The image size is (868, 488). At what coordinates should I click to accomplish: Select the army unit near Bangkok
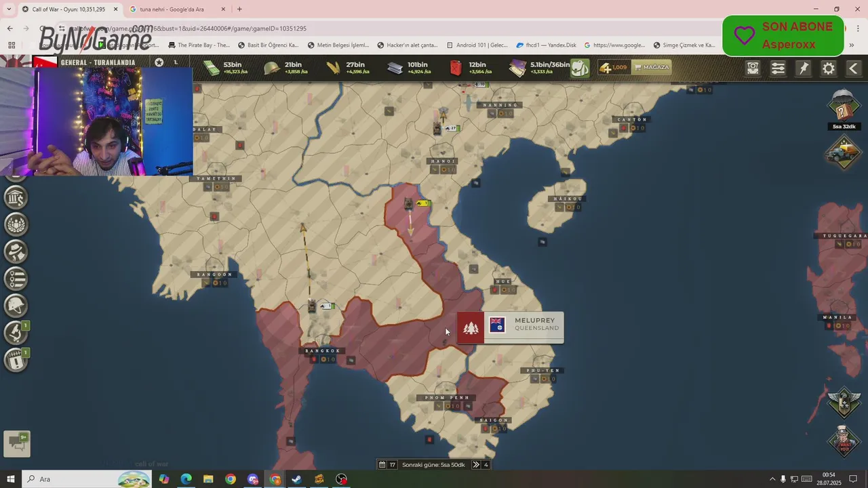pyautogui.click(x=313, y=306)
